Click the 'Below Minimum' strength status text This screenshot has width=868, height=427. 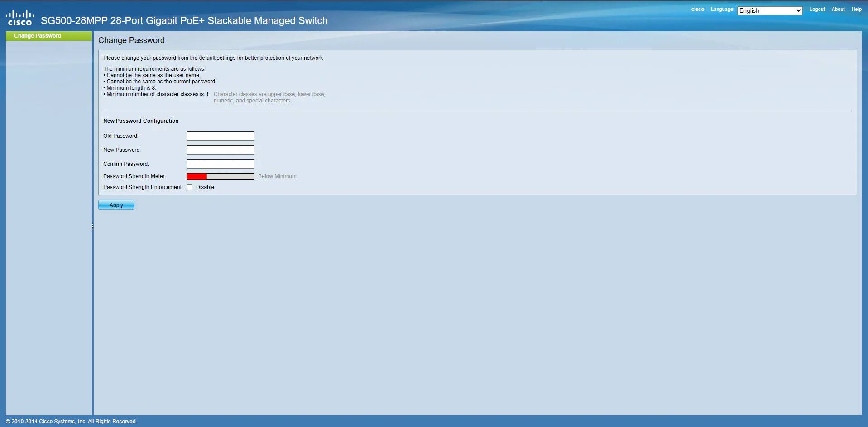point(277,176)
